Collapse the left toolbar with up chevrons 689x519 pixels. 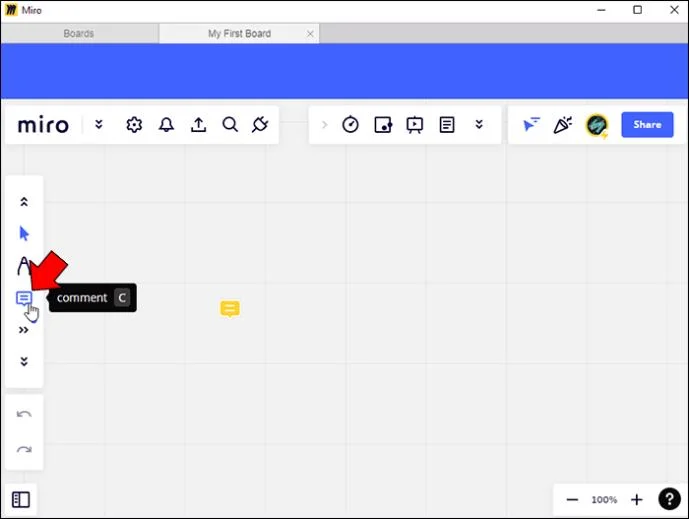[24, 202]
